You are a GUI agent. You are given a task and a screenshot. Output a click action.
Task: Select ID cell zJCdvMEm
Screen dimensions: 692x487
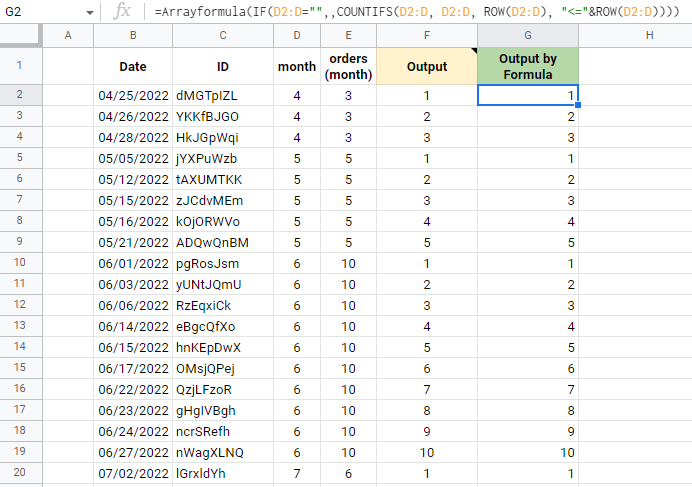(x=223, y=200)
